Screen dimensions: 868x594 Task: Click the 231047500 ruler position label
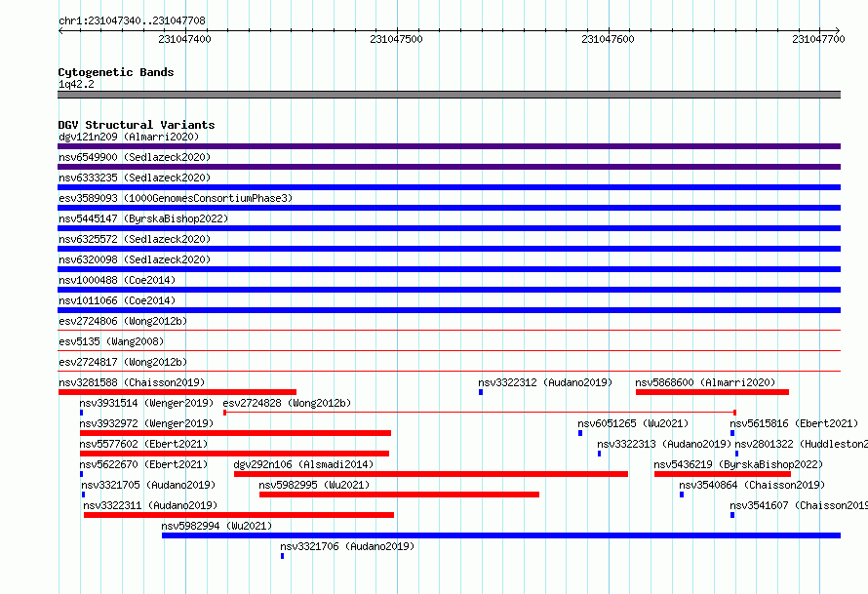point(396,39)
